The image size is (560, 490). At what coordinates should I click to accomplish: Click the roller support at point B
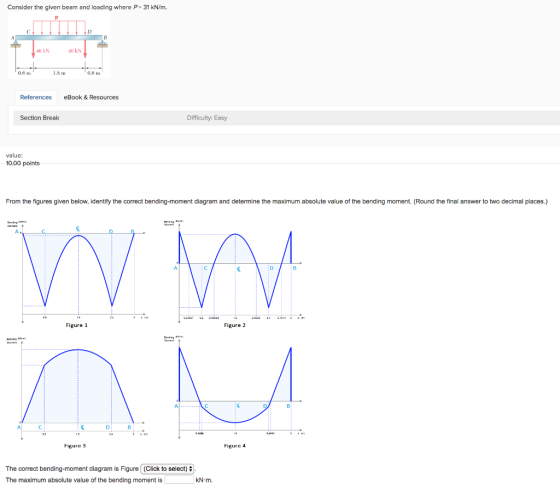103,44
